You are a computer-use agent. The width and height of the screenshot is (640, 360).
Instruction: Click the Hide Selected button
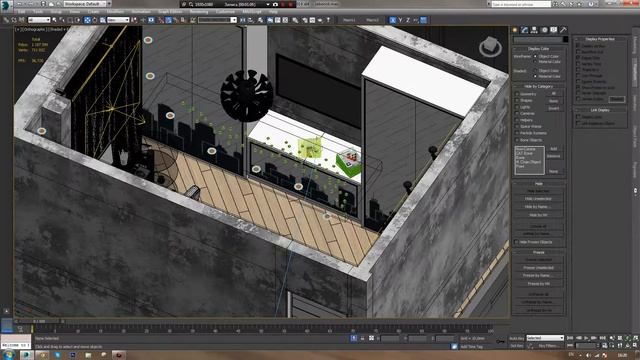click(538, 191)
